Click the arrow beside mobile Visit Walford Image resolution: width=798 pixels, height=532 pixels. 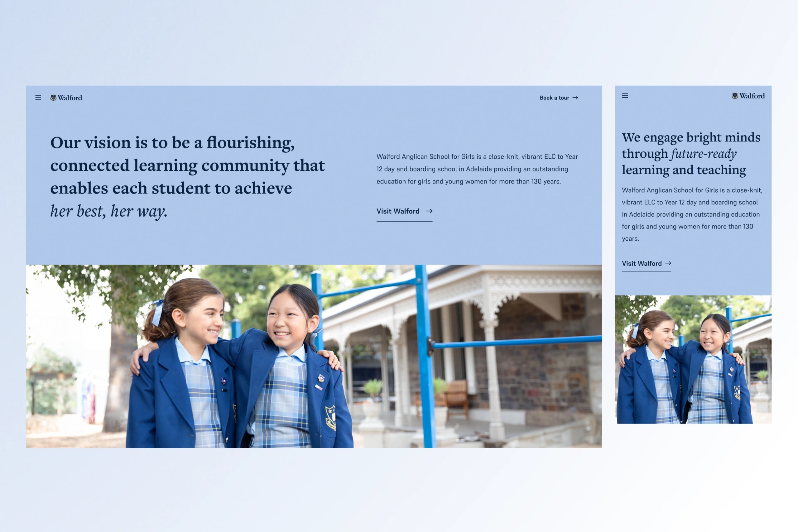point(668,263)
